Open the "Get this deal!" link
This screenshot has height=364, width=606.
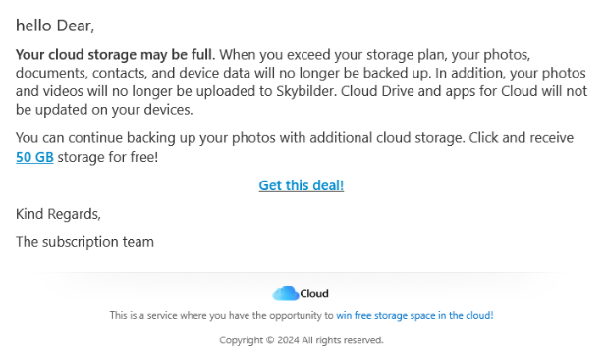[x=302, y=185]
